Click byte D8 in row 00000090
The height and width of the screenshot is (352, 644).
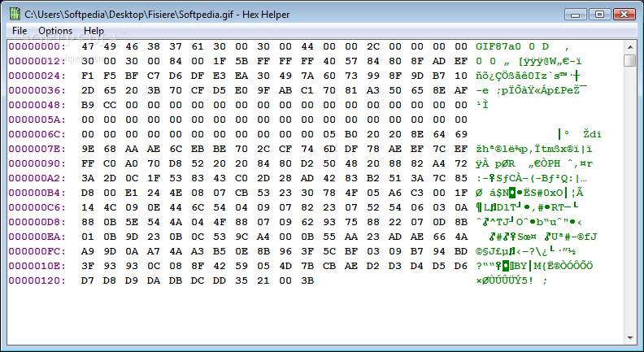pos(176,163)
